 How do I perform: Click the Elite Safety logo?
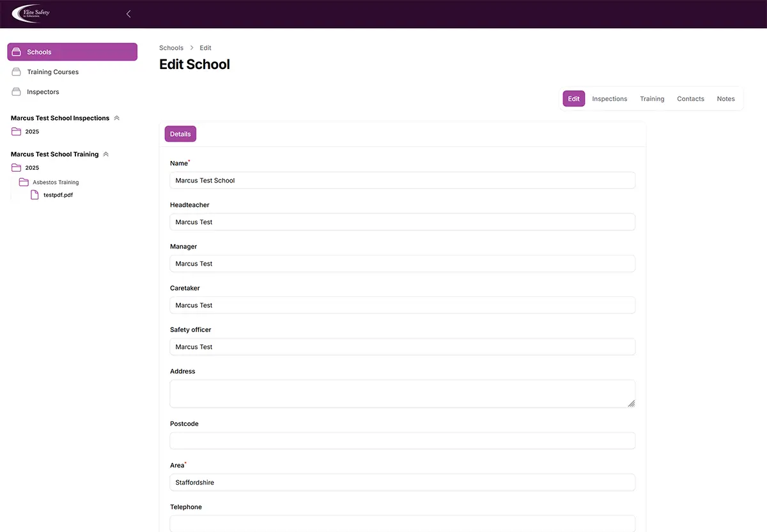pyautogui.click(x=30, y=13)
